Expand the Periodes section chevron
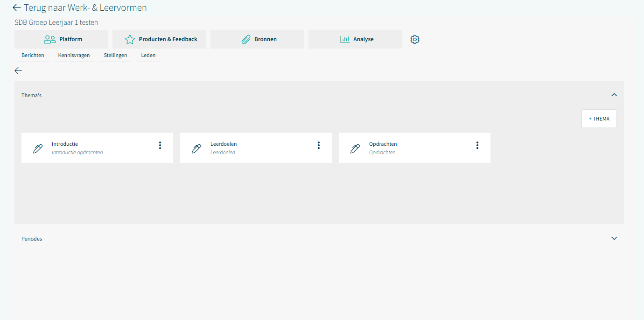Screen dimensions: 644x320 click(x=614, y=238)
